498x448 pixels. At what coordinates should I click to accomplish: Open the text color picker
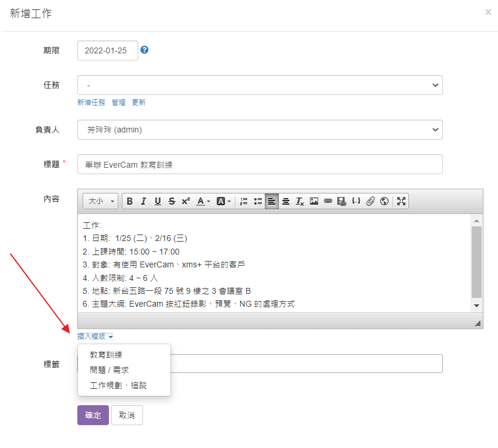pos(200,201)
